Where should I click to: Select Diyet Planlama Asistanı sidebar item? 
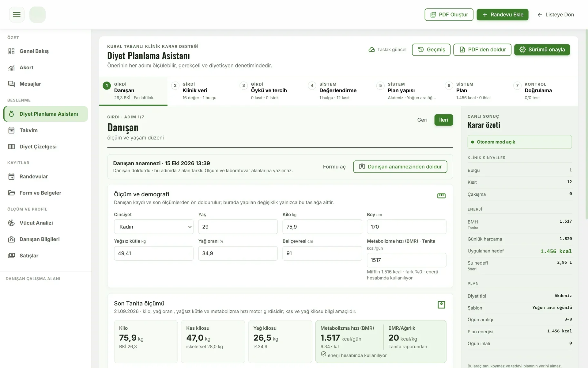pos(45,114)
